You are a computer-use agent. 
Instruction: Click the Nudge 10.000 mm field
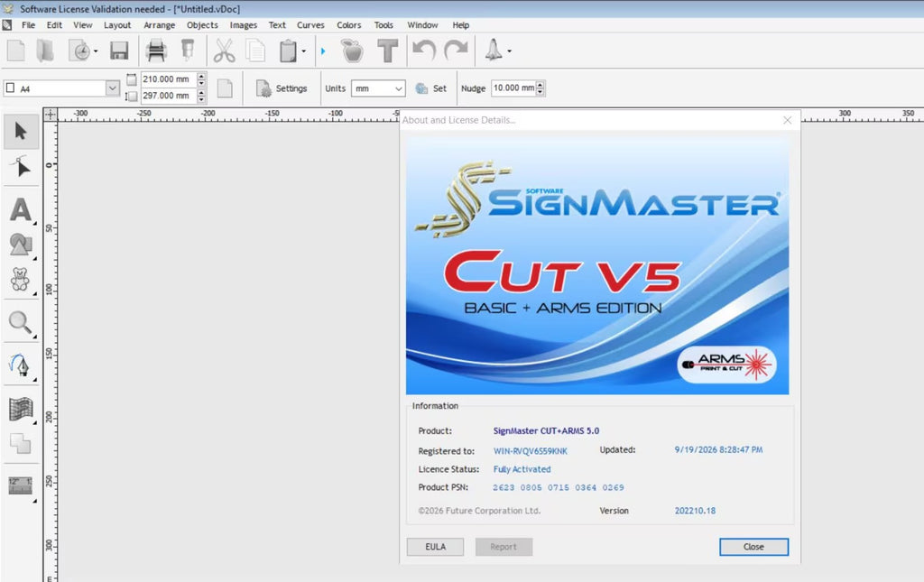pos(513,88)
